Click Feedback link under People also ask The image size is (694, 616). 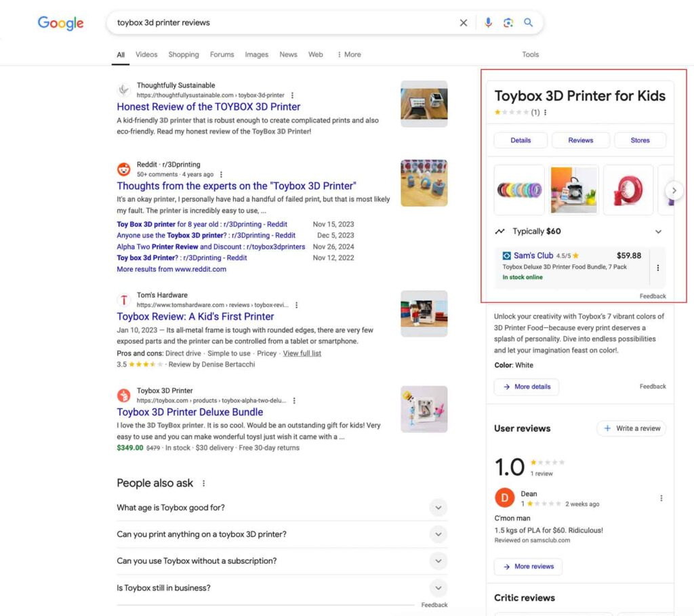[x=434, y=605]
